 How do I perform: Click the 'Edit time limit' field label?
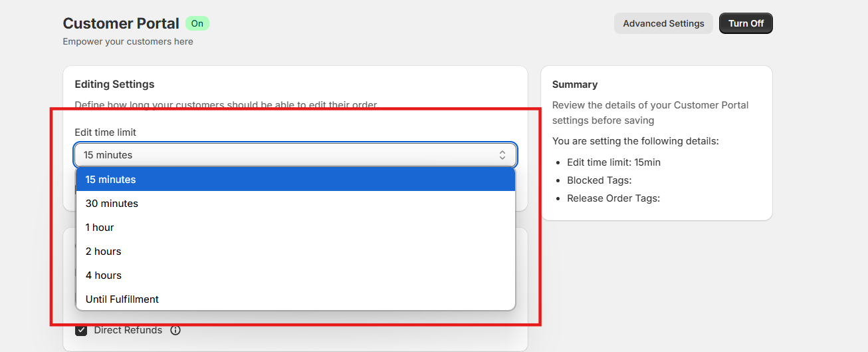point(106,132)
